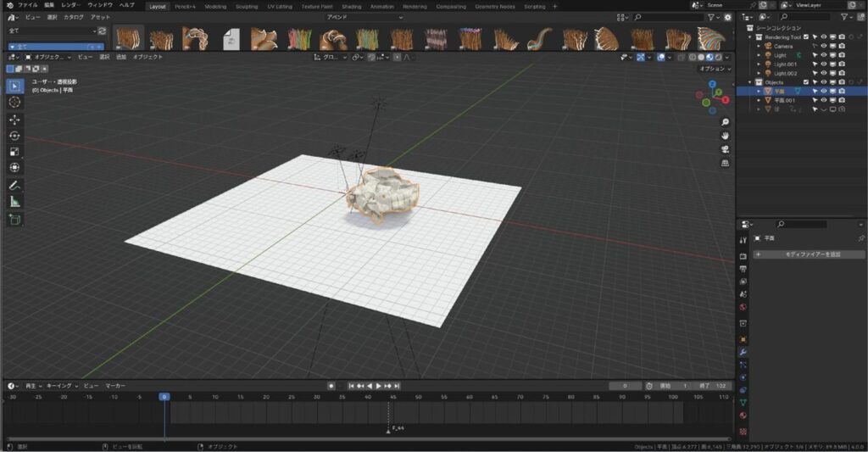Viewport: 868px width, 452px height.
Task: Select the Rotate tool
Action: click(15, 136)
